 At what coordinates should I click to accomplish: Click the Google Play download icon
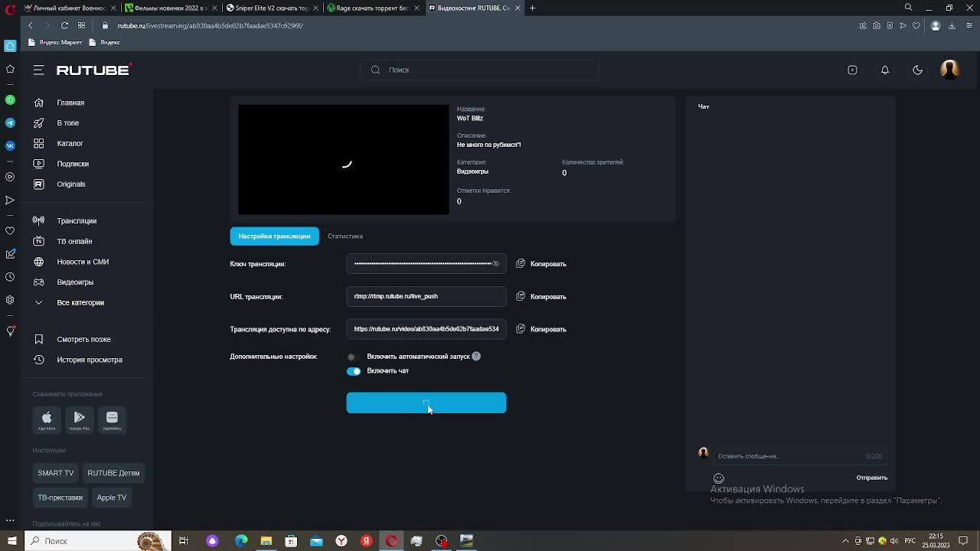(80, 419)
